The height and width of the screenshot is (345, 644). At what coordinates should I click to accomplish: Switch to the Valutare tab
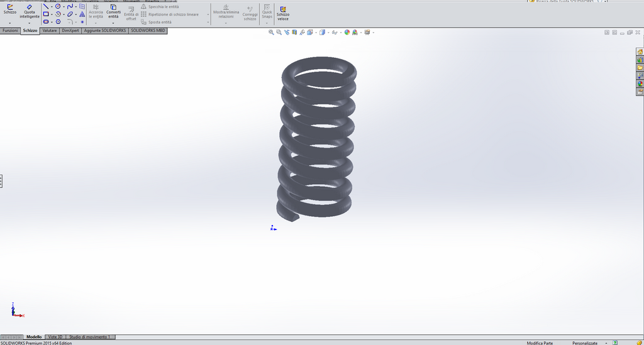50,30
